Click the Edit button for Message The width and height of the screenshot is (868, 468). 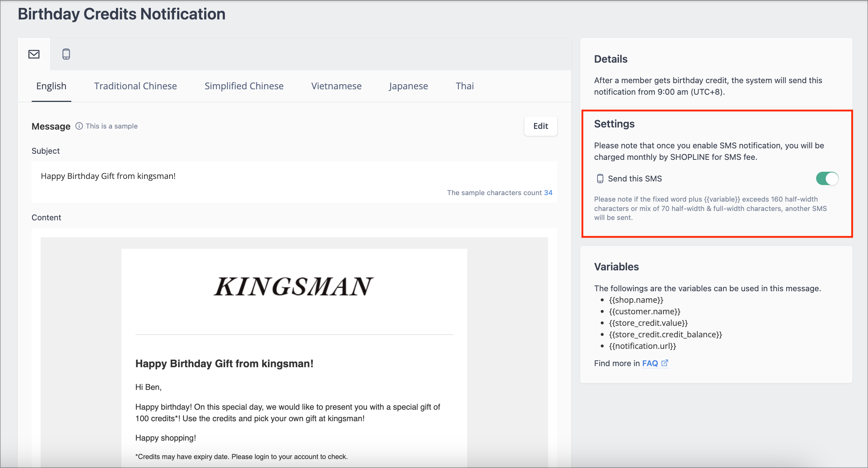(541, 126)
